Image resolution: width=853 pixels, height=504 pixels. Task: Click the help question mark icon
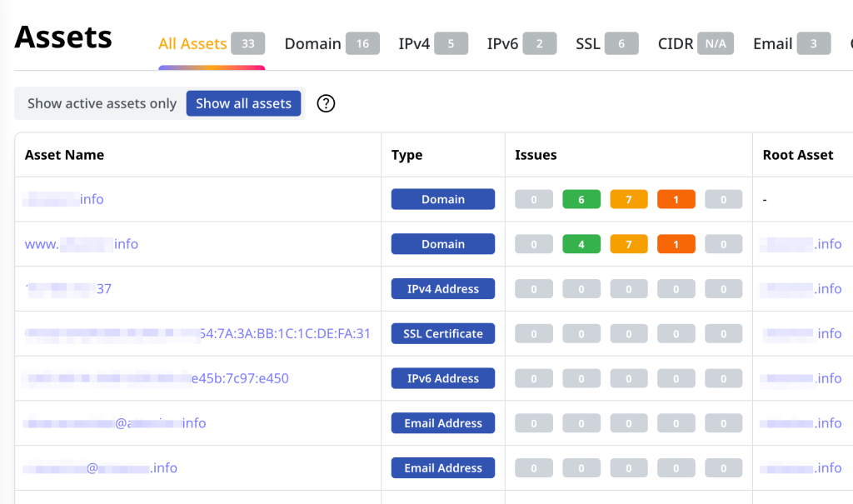pos(327,103)
